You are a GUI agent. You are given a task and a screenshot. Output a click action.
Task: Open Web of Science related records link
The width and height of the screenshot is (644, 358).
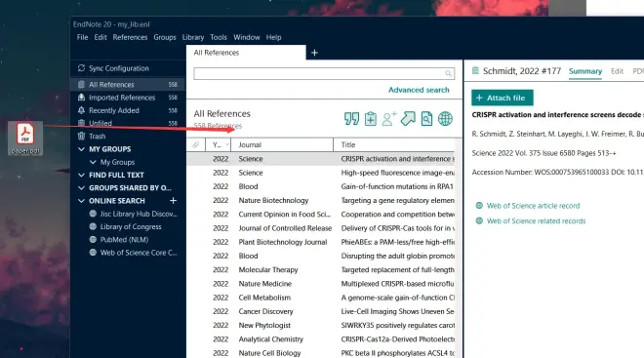536,220
